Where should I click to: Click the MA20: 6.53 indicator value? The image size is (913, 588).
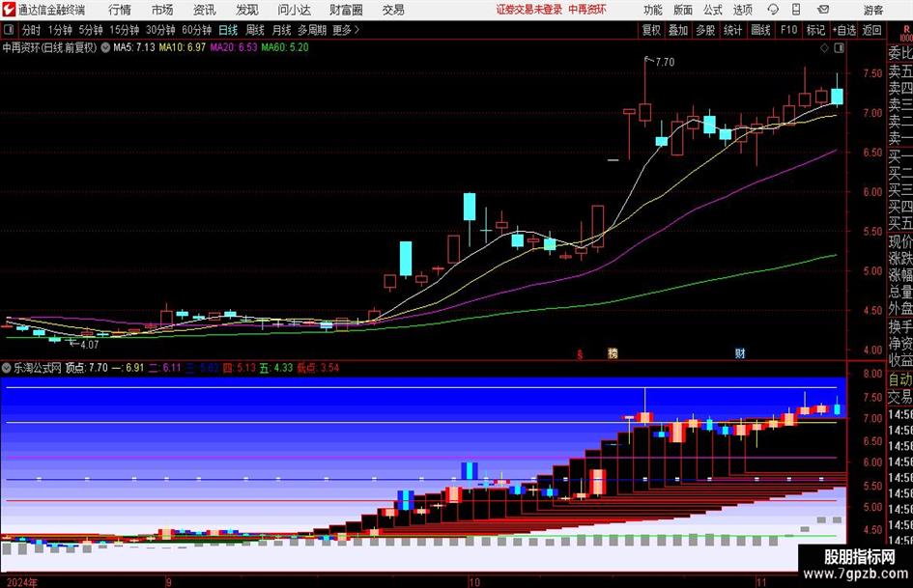pos(234,47)
